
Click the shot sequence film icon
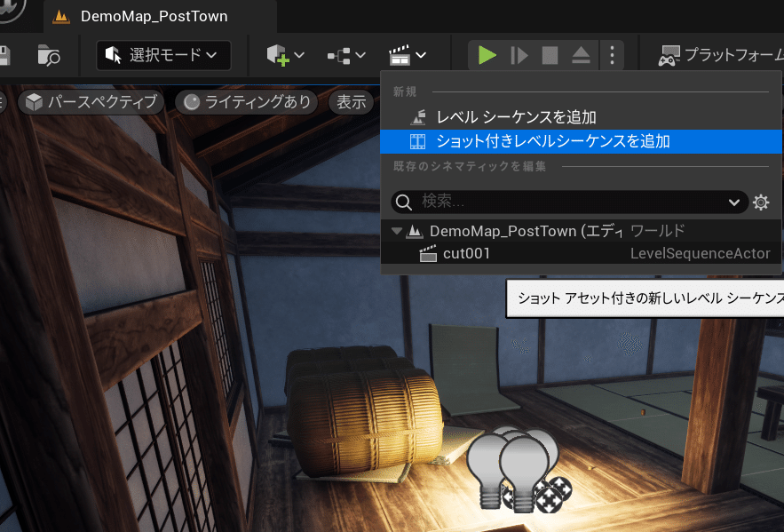click(x=418, y=141)
